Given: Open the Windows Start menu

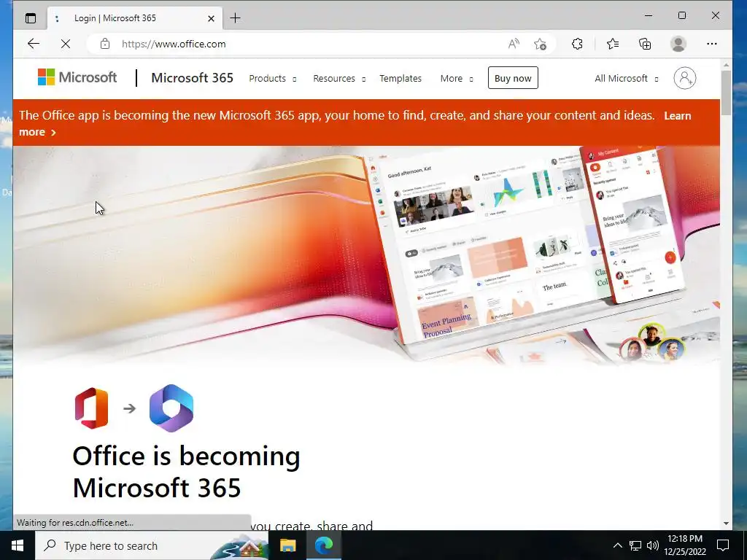Looking at the screenshot, I should click(x=18, y=545).
